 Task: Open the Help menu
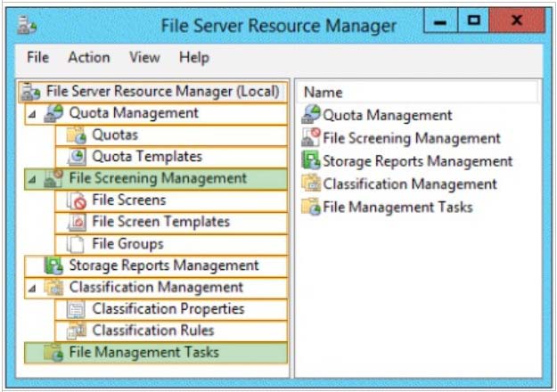(x=194, y=58)
